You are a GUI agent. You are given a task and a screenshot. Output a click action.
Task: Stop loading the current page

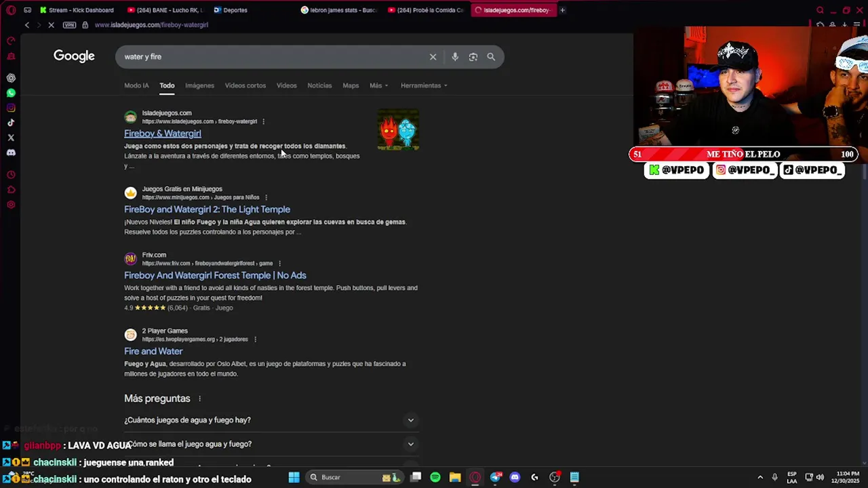[52, 25]
